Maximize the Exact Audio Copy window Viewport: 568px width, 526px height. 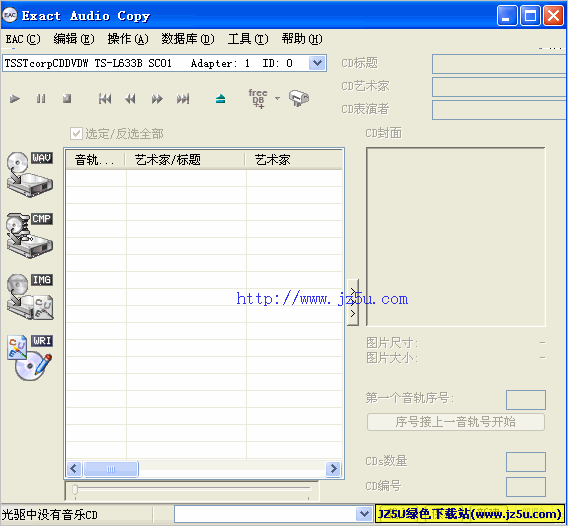click(x=530, y=16)
